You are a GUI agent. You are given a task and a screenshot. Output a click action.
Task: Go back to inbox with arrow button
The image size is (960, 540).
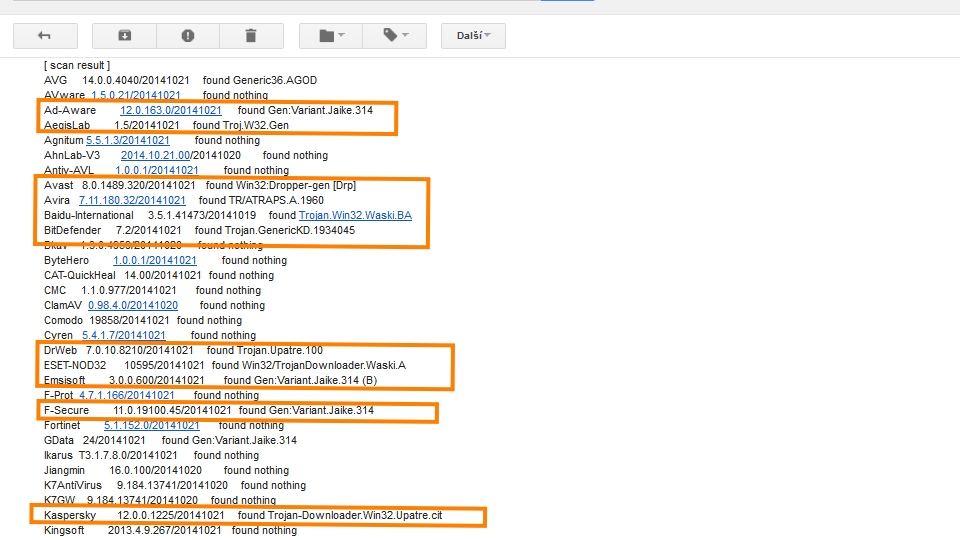click(x=44, y=36)
